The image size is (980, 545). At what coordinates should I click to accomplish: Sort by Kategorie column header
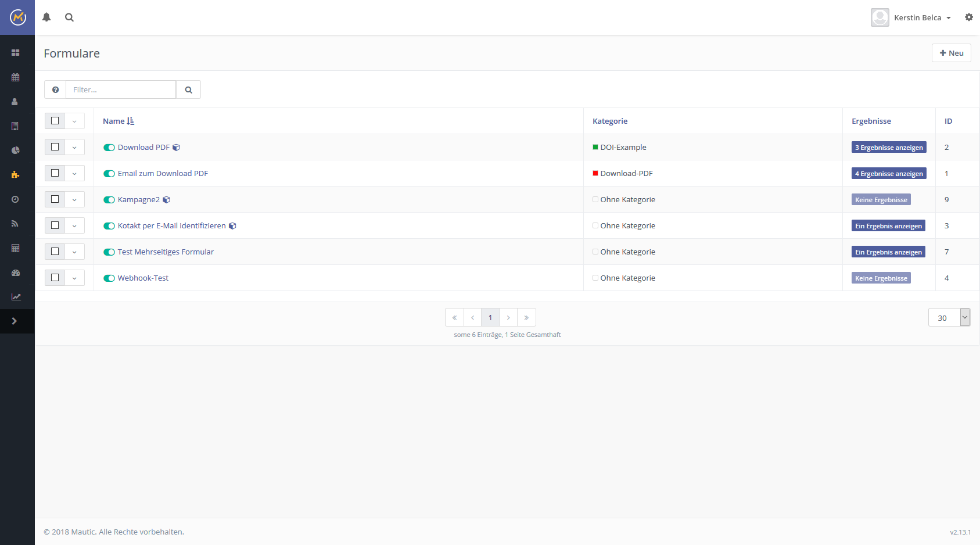coord(610,121)
